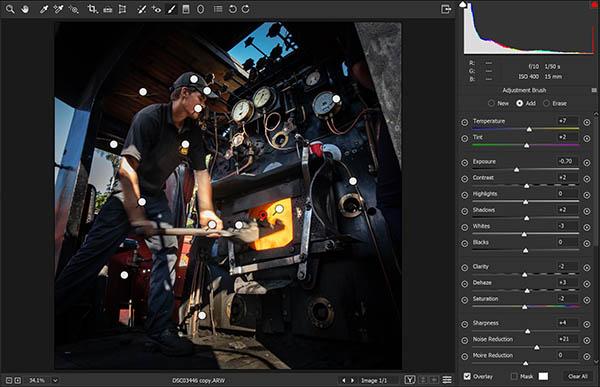This screenshot has width=600, height=387.
Task: Select the Straighten tool
Action: [x=108, y=9]
